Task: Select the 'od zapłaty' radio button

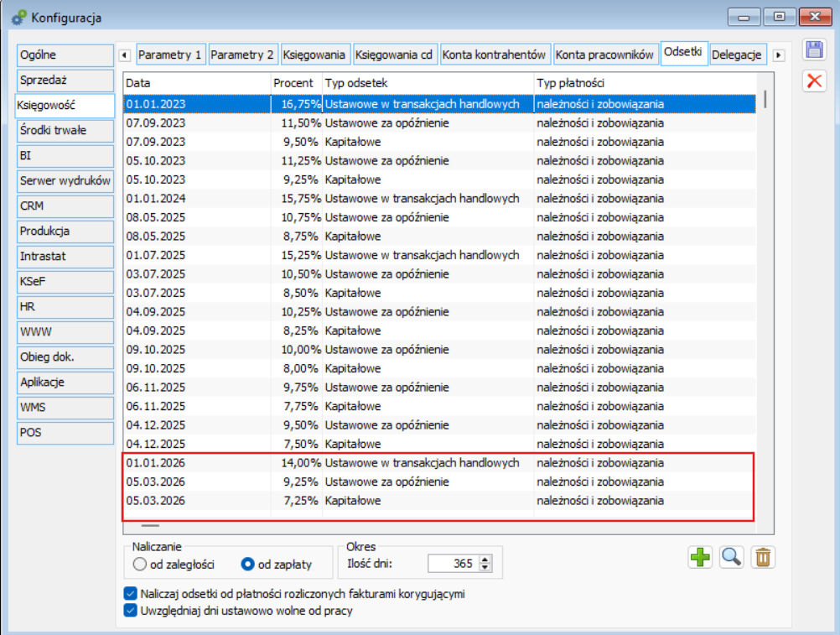Action: click(x=247, y=565)
